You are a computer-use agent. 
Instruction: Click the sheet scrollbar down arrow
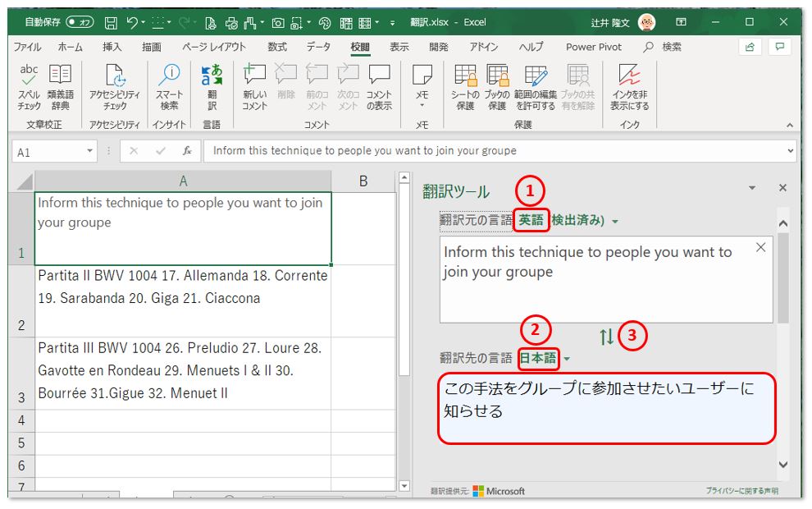coord(404,486)
